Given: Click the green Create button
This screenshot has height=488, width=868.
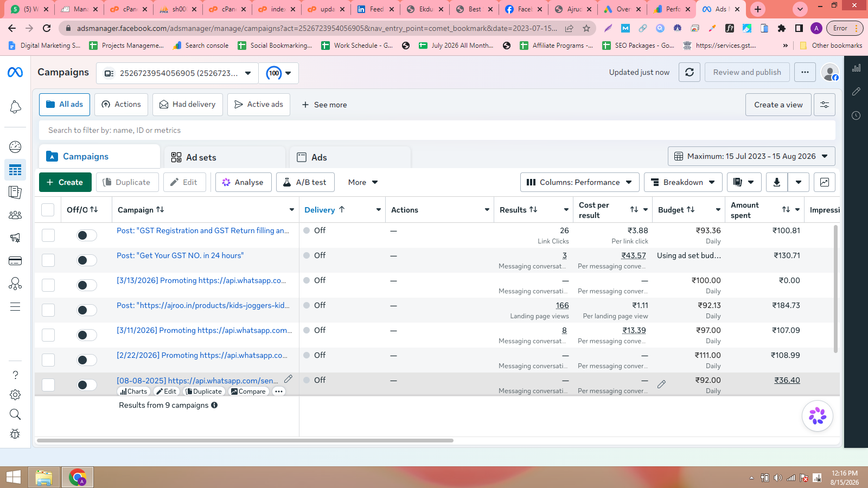Looking at the screenshot, I should coord(65,182).
